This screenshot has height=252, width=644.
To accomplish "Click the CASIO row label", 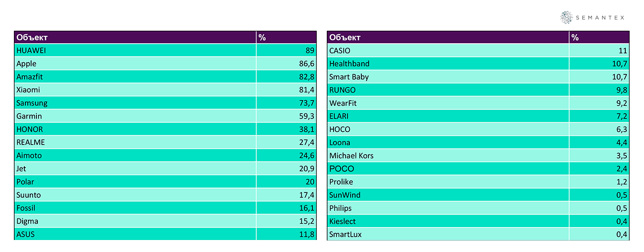I will click(340, 50).
